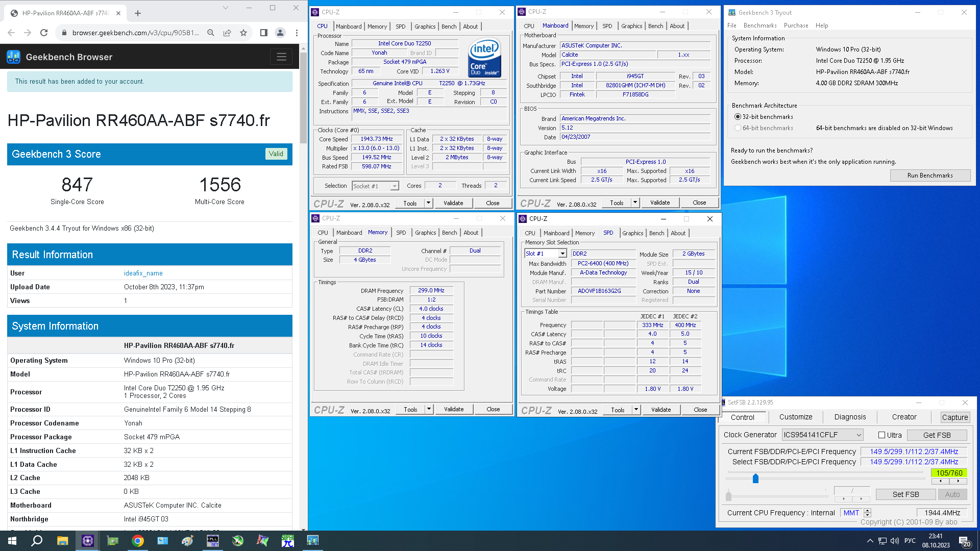
Task: Open the Slot #1 memory slot dropdown
Action: pyautogui.click(x=546, y=254)
